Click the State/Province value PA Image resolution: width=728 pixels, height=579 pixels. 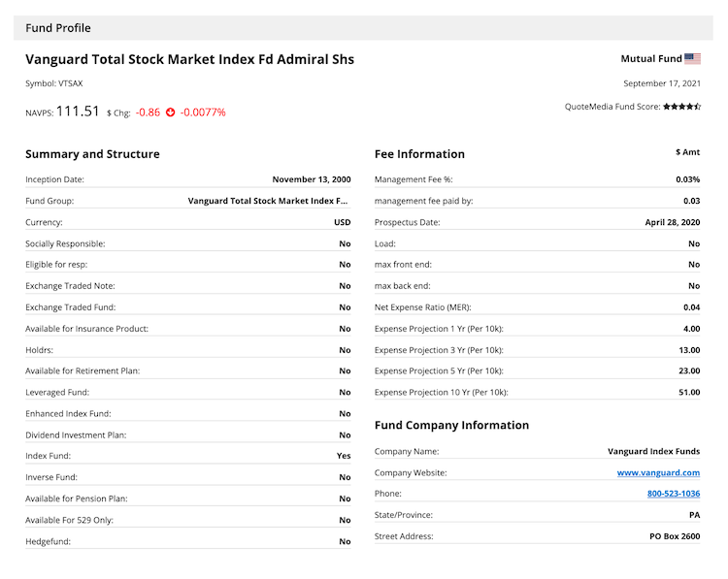695,515
